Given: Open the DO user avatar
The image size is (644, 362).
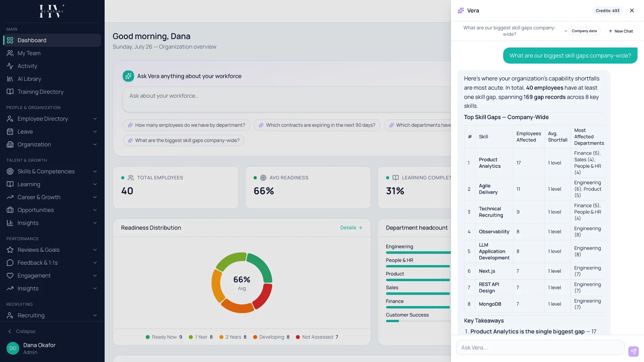Looking at the screenshot, I should pos(13,348).
